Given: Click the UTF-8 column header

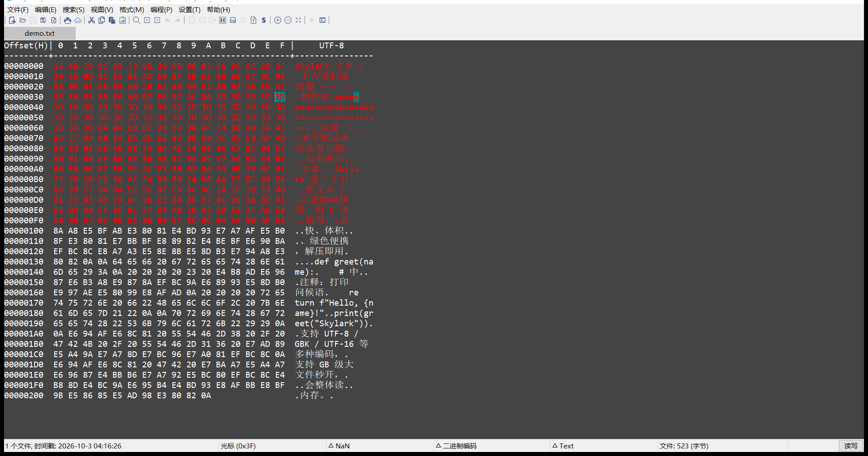Looking at the screenshot, I should (x=331, y=45).
